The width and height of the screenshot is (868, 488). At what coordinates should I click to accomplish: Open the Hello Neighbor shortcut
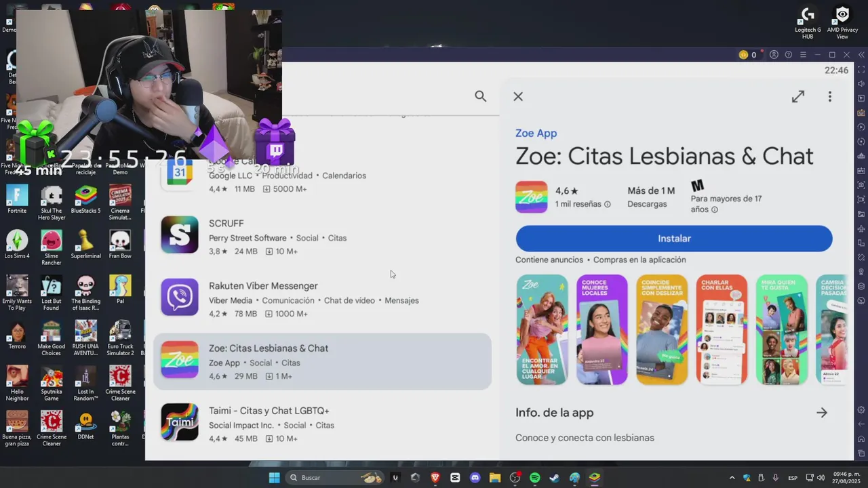click(x=17, y=383)
